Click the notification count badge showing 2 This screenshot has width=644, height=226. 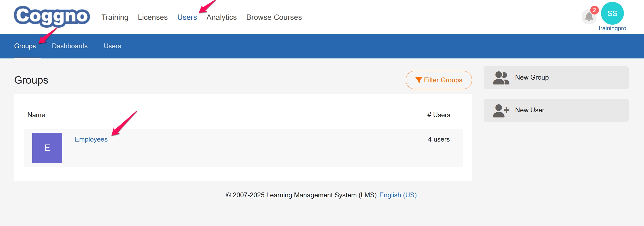point(594,10)
